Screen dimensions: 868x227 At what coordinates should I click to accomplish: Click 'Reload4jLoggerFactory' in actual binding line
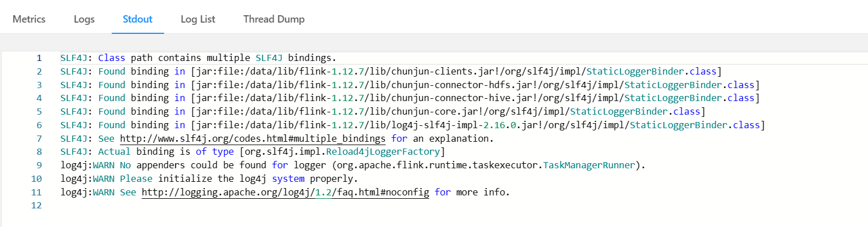click(x=384, y=152)
